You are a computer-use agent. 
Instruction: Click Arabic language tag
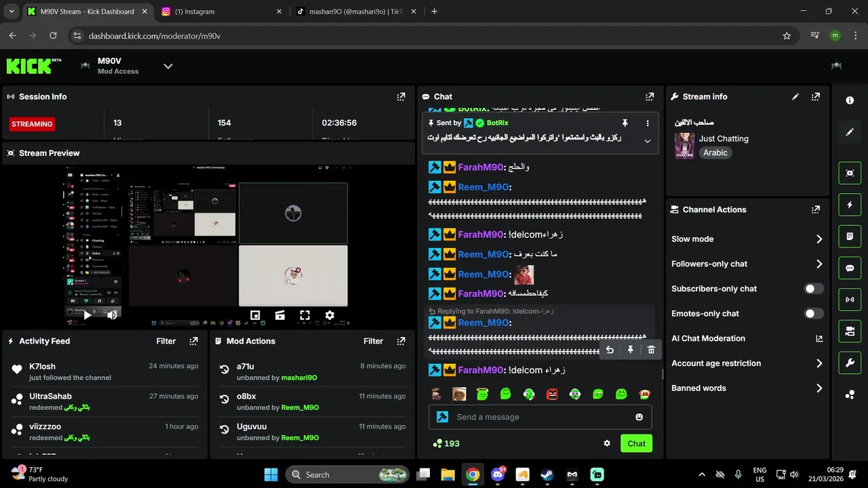pos(715,153)
